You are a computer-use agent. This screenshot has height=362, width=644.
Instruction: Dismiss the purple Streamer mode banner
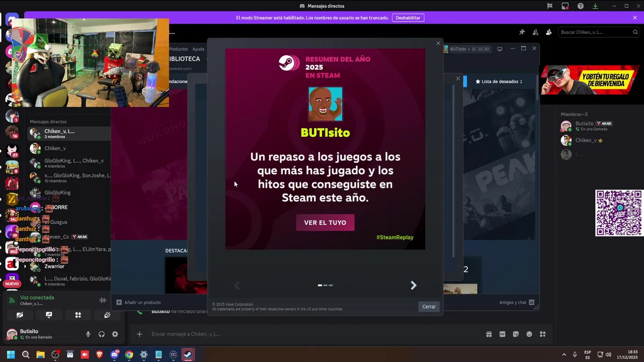point(635,18)
